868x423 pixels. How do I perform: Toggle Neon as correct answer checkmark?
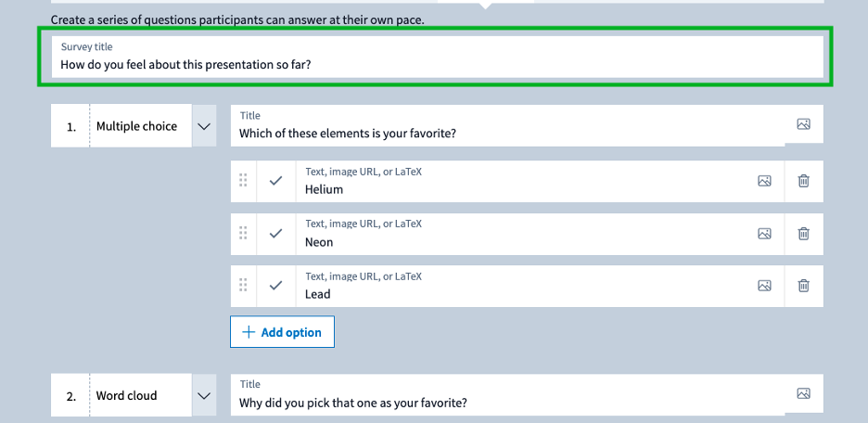275,234
